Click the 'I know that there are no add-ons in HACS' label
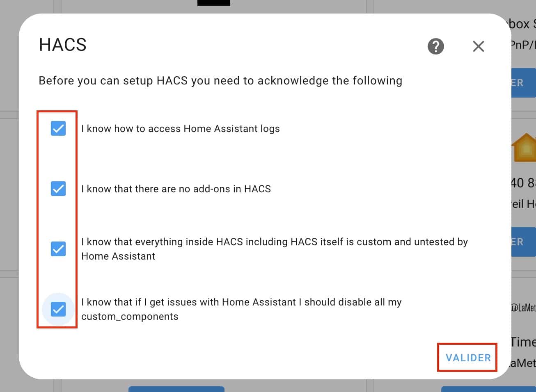Viewport: 536px width, 392px height. (176, 189)
